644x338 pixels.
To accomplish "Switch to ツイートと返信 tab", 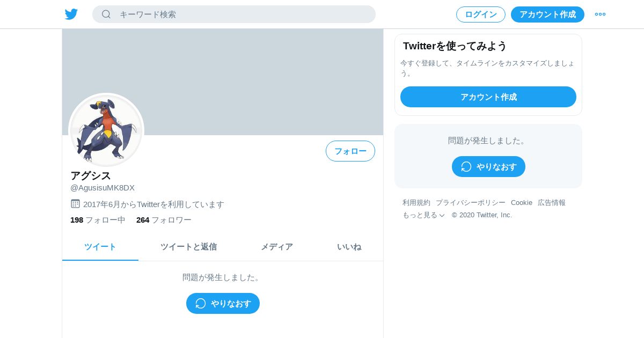I will pyautogui.click(x=188, y=247).
